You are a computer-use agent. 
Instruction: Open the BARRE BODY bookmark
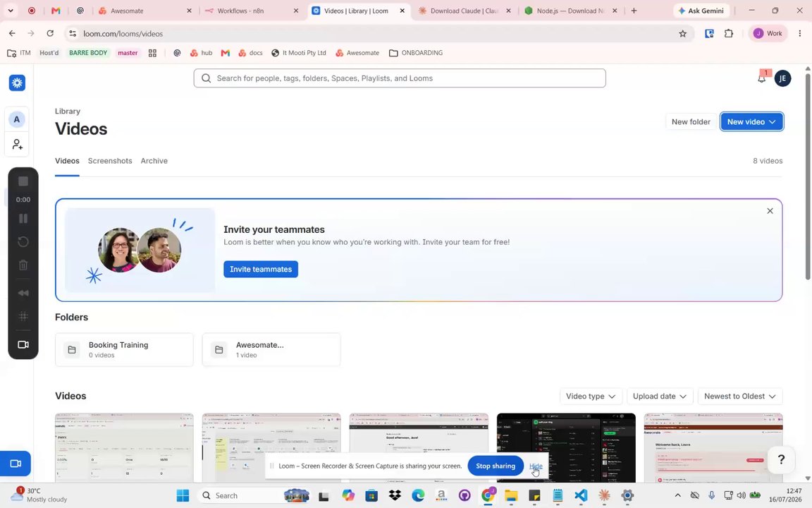(x=88, y=53)
